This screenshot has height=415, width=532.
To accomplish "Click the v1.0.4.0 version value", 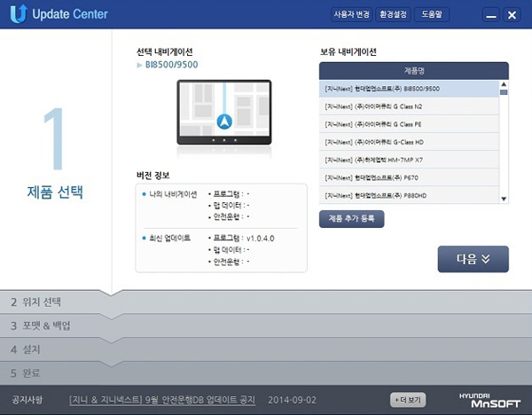I will tap(260, 239).
